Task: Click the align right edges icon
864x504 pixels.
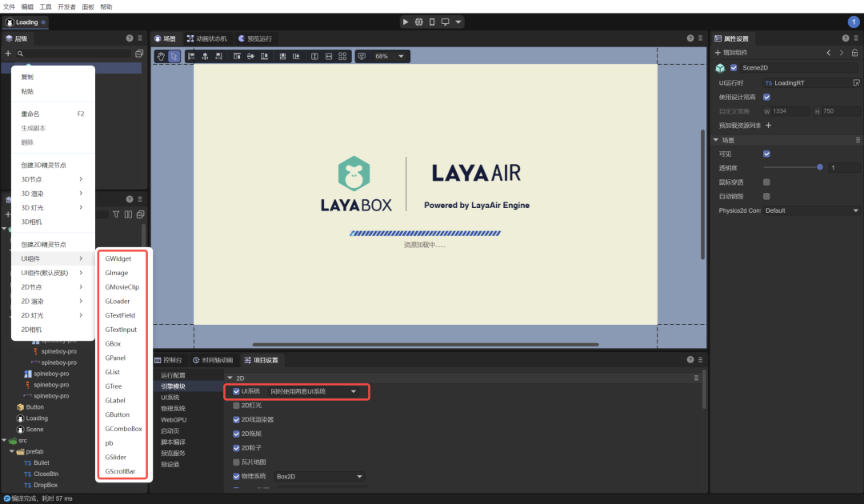Action: pos(218,56)
